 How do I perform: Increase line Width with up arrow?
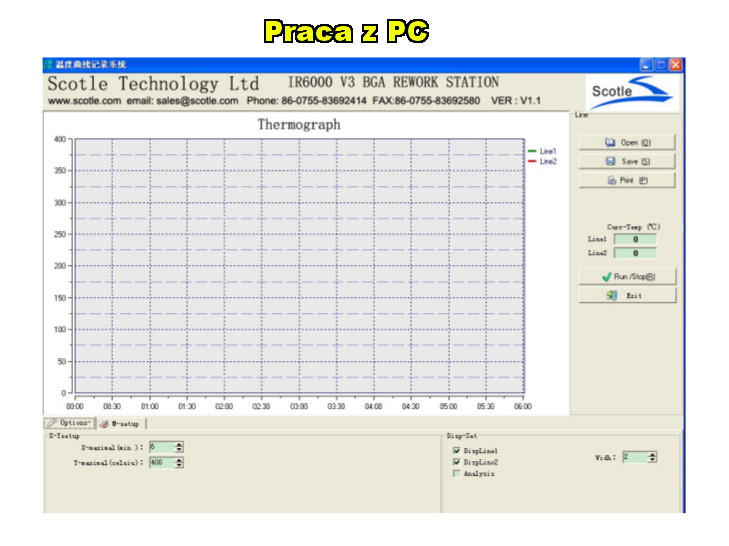coord(652,455)
